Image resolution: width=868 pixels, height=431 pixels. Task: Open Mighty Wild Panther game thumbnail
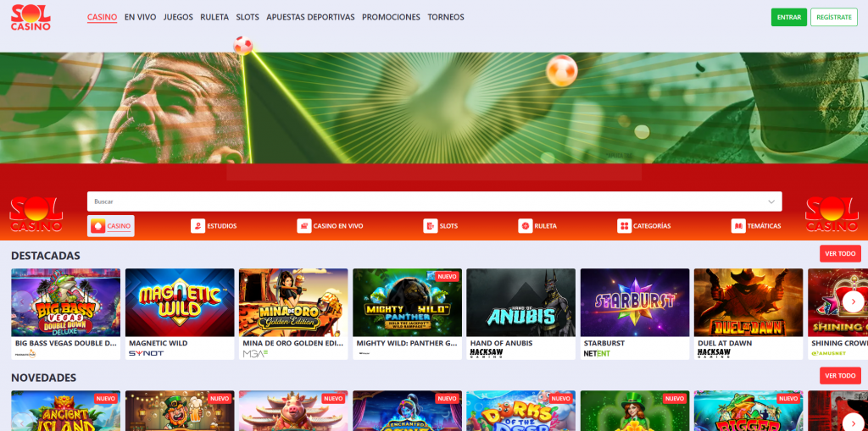(408, 302)
